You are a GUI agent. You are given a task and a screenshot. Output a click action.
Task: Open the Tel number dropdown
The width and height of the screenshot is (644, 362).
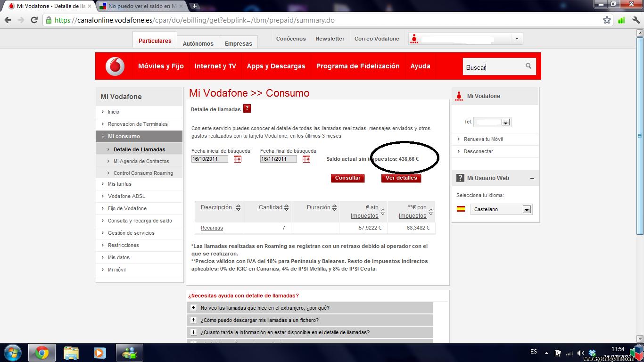click(505, 122)
